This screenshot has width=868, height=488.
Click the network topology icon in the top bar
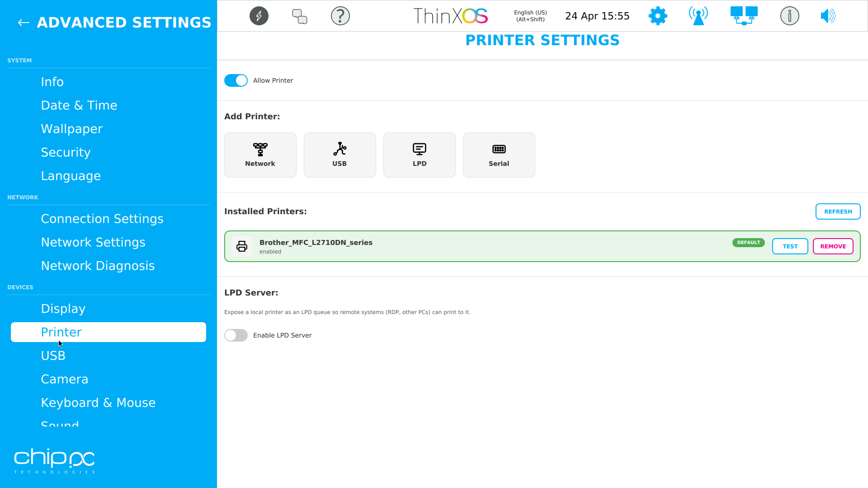coord(743,16)
